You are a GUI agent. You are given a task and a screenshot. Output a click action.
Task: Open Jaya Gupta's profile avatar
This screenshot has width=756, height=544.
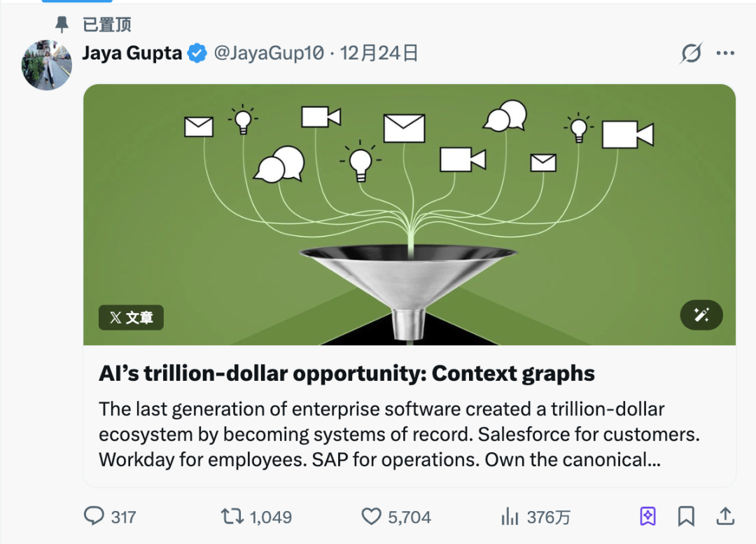pyautogui.click(x=47, y=65)
